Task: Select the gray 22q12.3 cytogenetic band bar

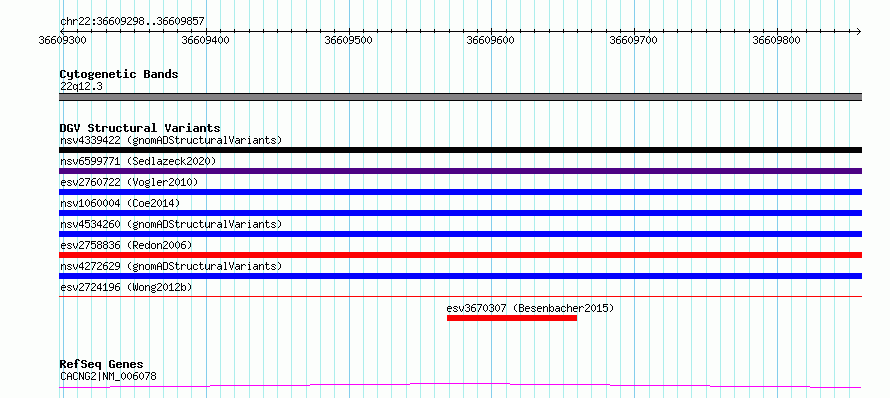Action: coord(460,97)
